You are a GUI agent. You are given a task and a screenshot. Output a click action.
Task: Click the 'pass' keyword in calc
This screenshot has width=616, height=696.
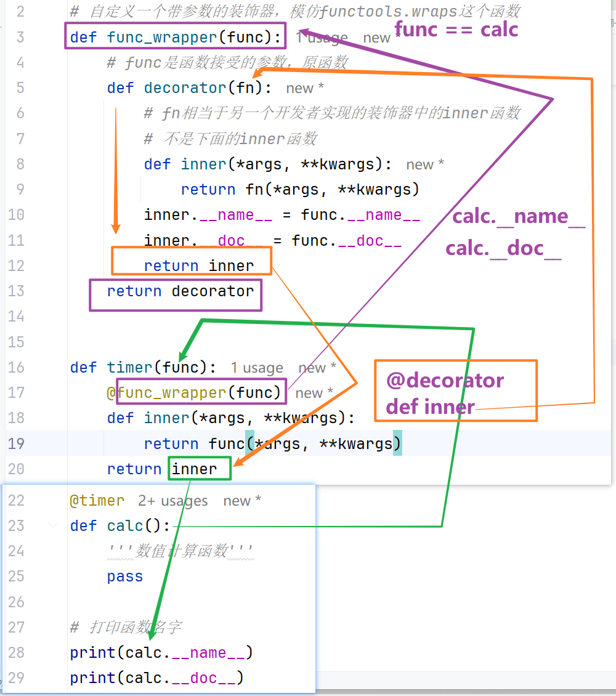(x=125, y=577)
